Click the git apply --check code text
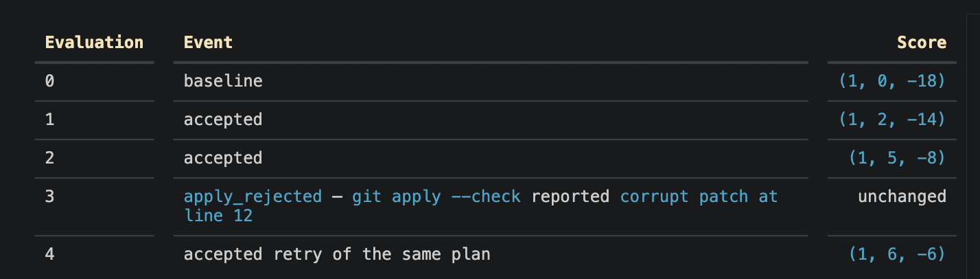The image size is (980, 279). 436,197
